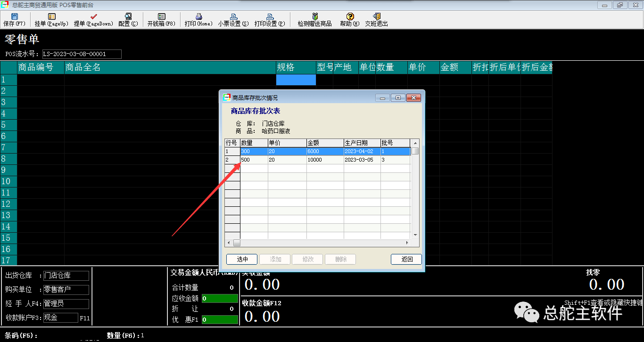Click the 购买单位 field showing 零售客户

(x=66, y=290)
